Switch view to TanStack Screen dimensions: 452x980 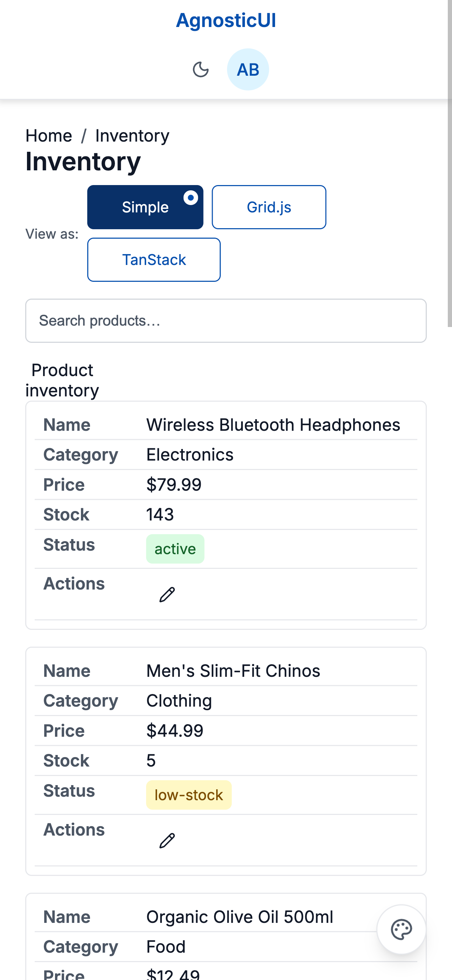click(x=154, y=259)
